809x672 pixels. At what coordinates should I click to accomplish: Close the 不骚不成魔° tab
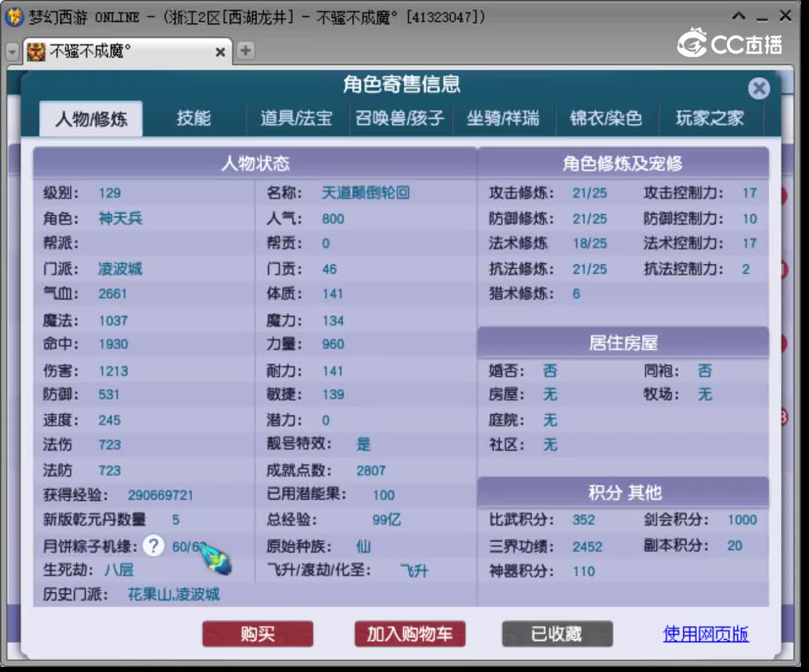click(x=220, y=52)
